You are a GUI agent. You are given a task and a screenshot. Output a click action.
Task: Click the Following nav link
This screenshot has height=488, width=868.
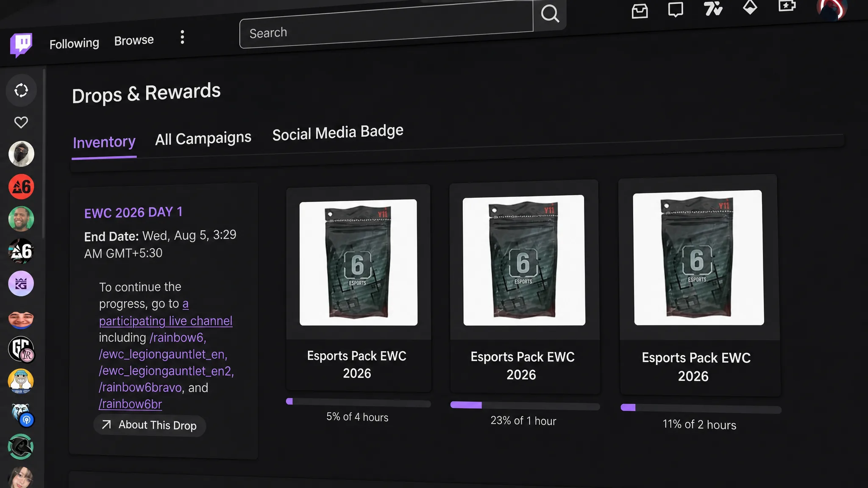(74, 43)
